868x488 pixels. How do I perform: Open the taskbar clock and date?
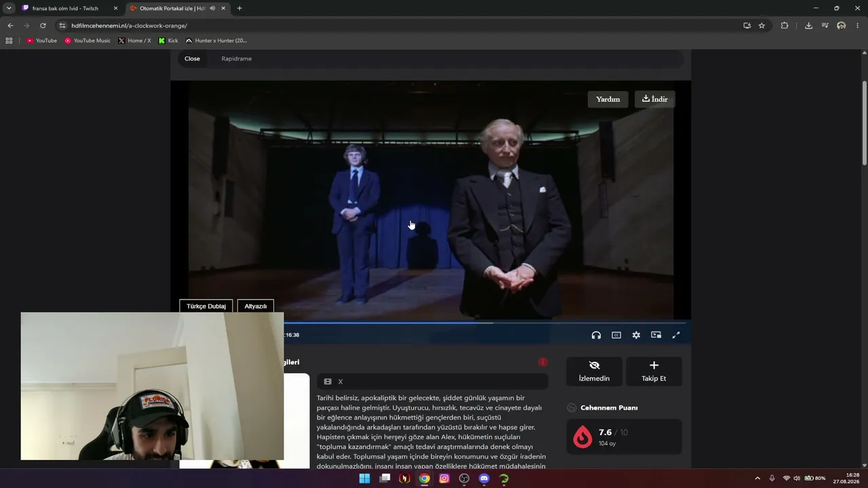tap(846, 479)
